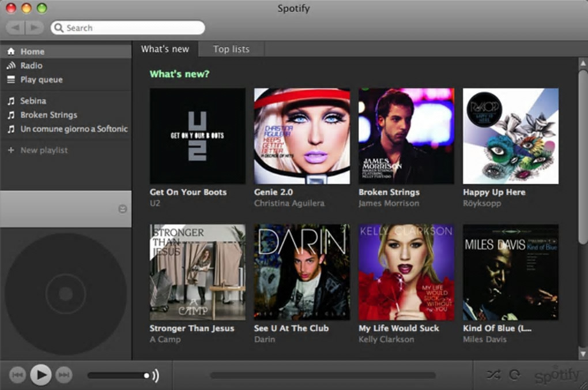Open the James Morrison Broken Strings cover

pyautogui.click(x=406, y=136)
